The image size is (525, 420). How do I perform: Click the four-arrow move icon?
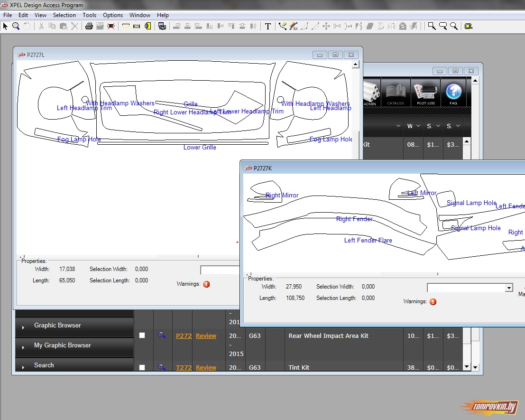point(326,26)
